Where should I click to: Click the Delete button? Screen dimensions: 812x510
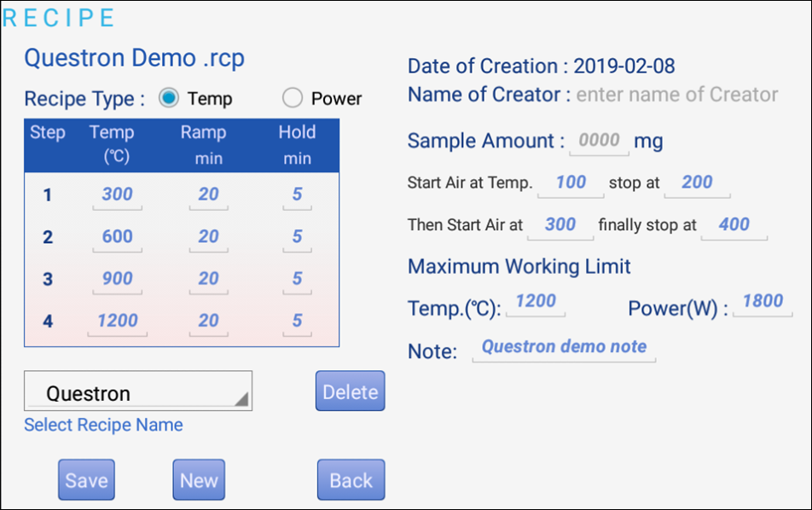(x=350, y=391)
